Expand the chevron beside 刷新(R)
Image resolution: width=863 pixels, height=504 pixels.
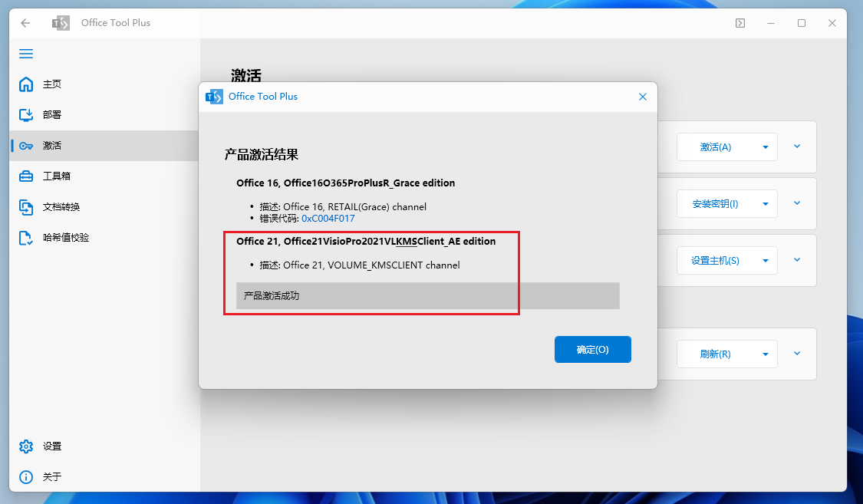[797, 353]
